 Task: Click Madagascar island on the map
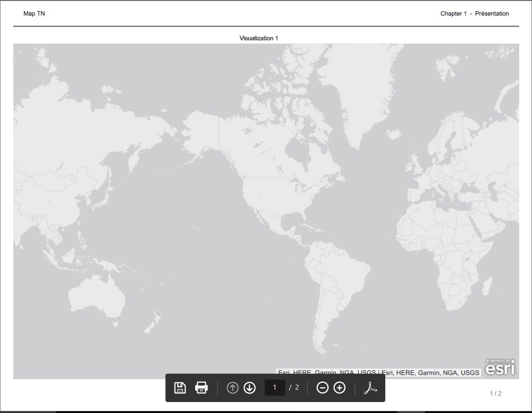[488, 286]
